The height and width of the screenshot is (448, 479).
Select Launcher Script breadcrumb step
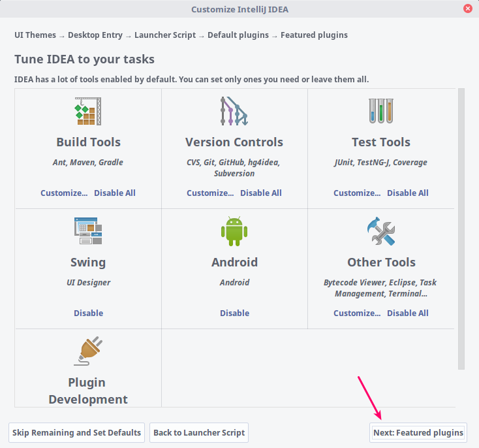tap(165, 35)
